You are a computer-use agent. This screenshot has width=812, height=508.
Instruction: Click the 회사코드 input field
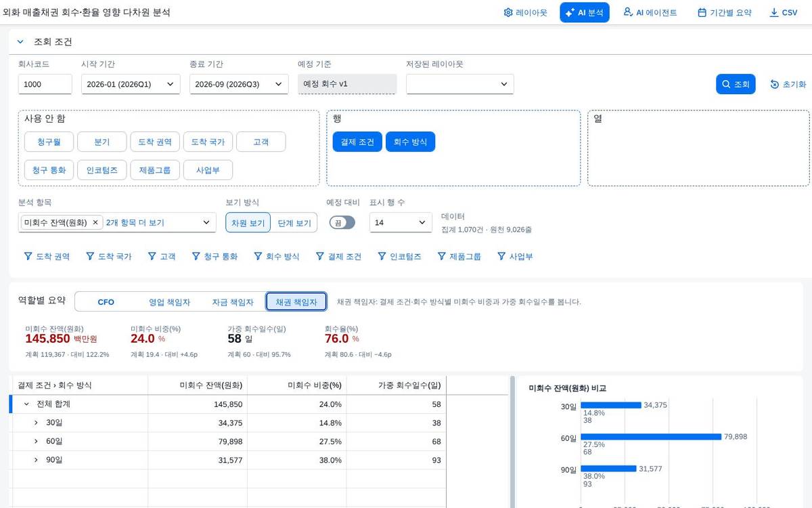(45, 84)
